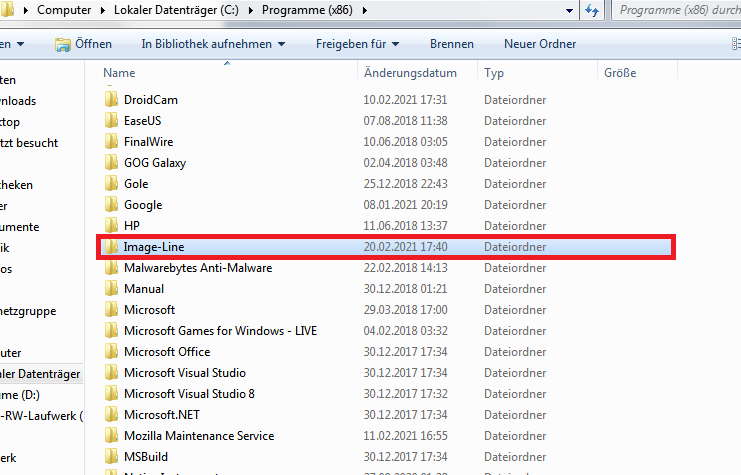
Task: Select the EaseUS folder icon
Action: (x=111, y=121)
